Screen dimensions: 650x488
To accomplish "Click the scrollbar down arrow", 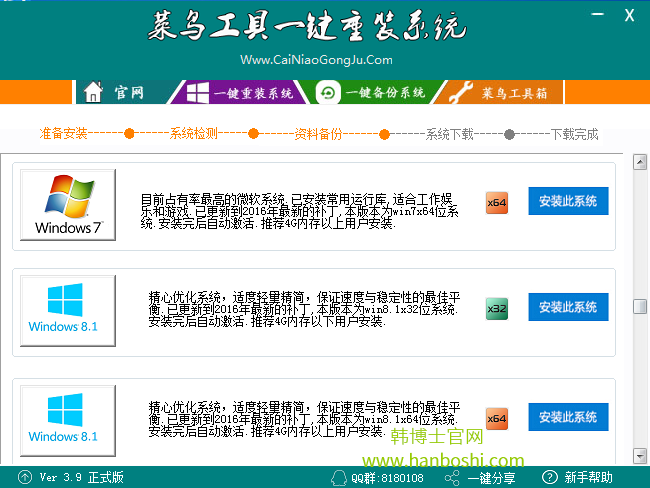I will [640, 457].
